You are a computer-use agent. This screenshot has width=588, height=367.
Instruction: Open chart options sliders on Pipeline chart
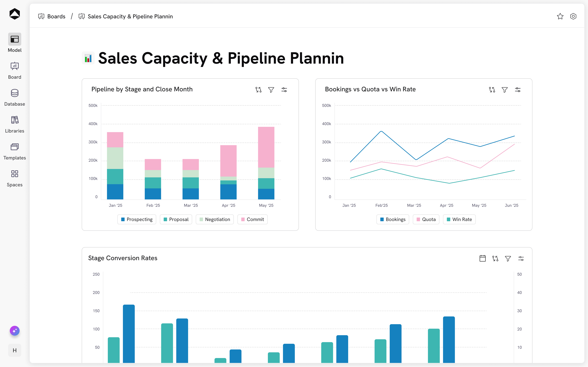click(x=284, y=90)
